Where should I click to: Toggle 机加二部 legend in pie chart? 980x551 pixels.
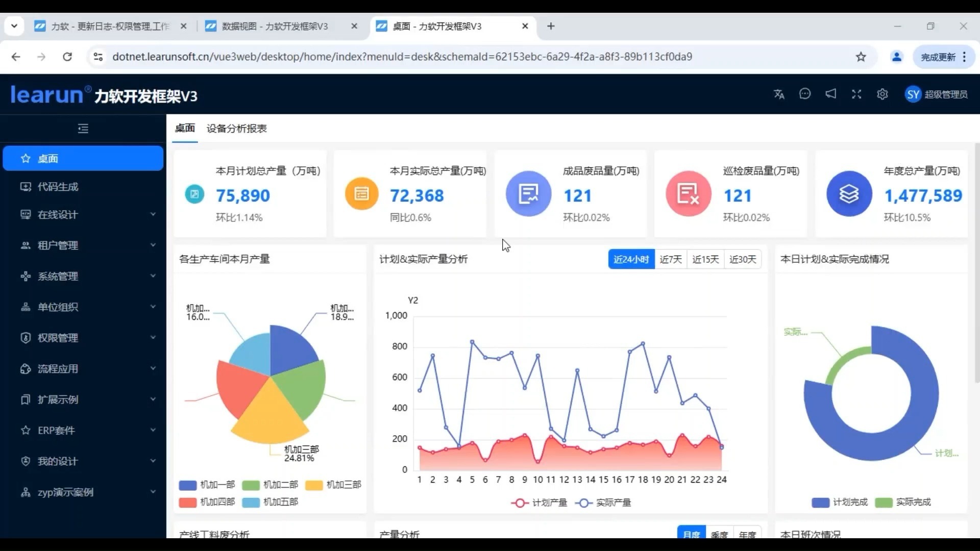tap(270, 485)
